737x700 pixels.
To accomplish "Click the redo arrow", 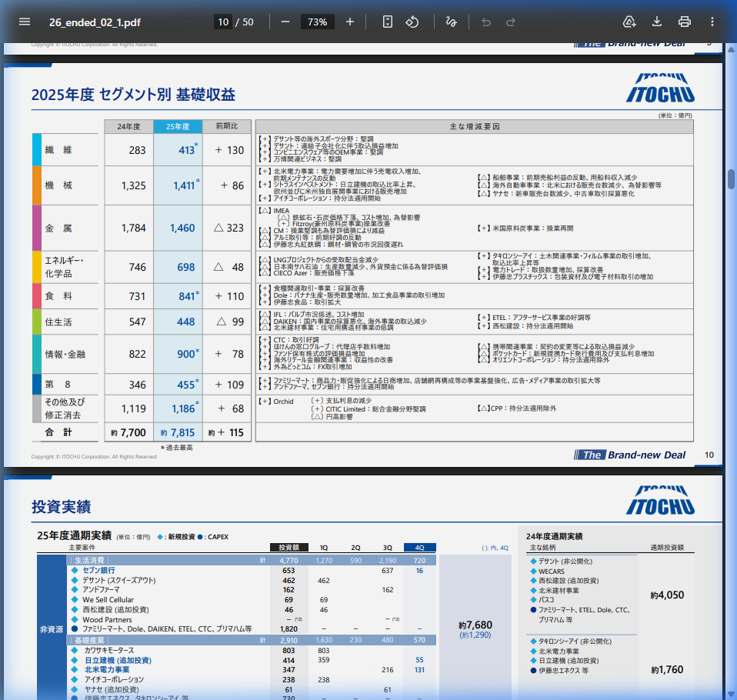I will 511,22.
